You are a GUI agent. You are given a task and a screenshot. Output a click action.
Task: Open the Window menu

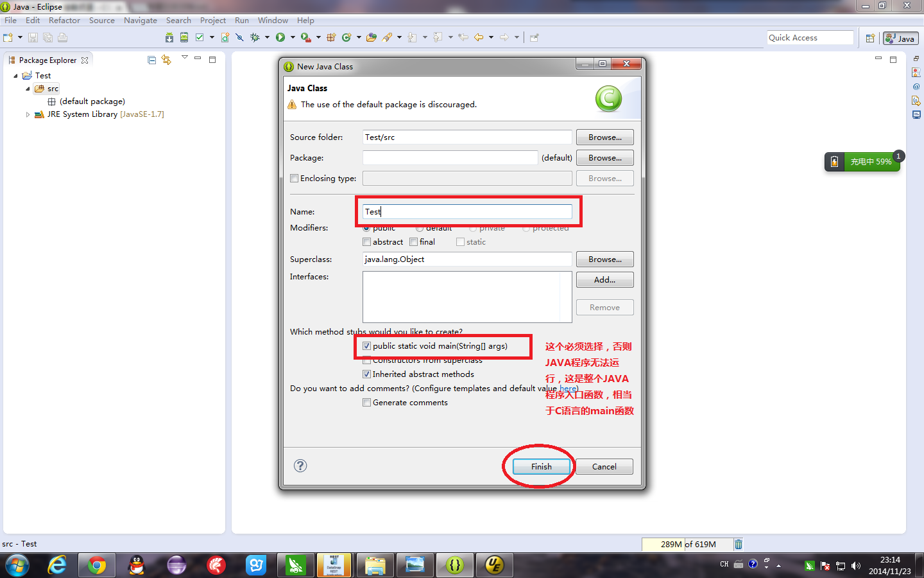[x=273, y=21]
